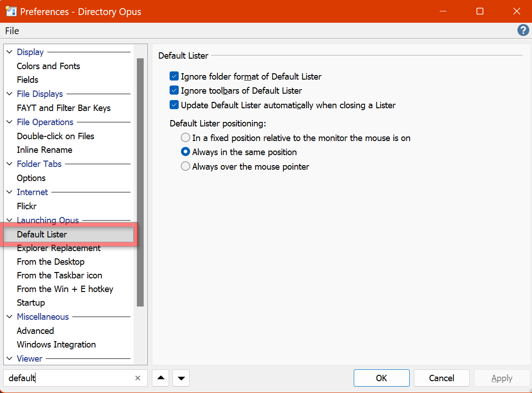The image size is (532, 393).
Task: Open Windows Integration page
Action: (x=56, y=344)
